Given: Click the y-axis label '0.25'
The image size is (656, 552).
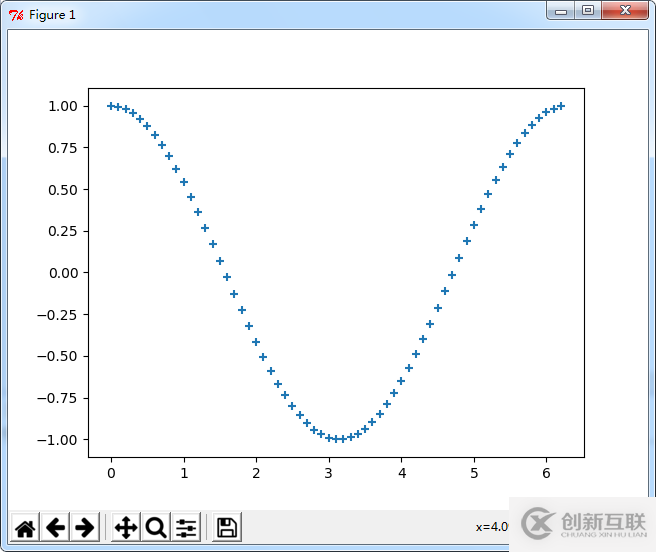Looking at the screenshot, I should click(63, 231).
